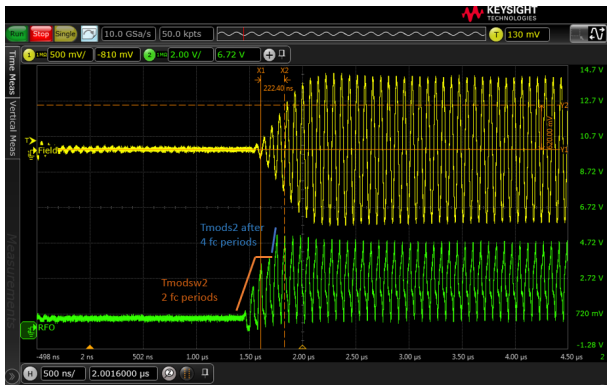Click the green Run button
612x389 pixels.
[x=17, y=34]
